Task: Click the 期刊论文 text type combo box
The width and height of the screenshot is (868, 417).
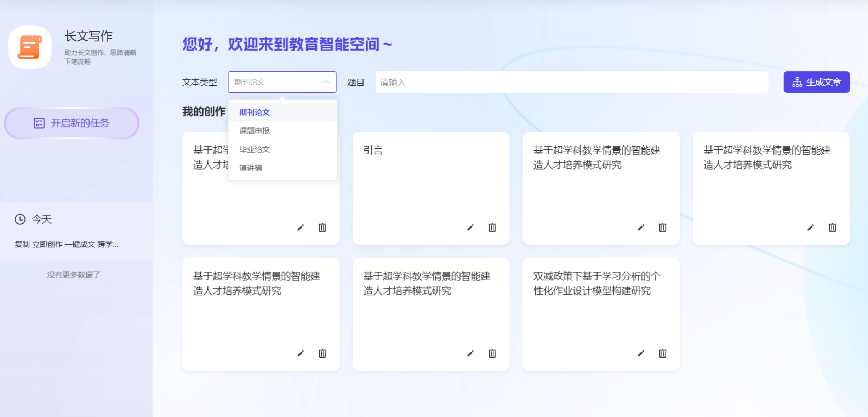Action: (276, 82)
